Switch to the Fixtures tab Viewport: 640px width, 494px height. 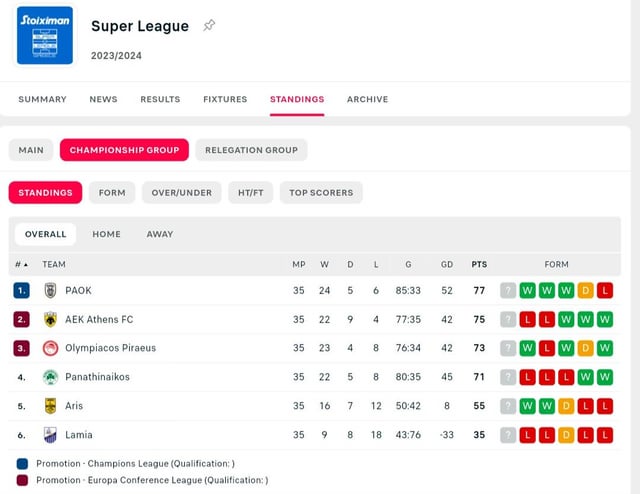click(225, 99)
